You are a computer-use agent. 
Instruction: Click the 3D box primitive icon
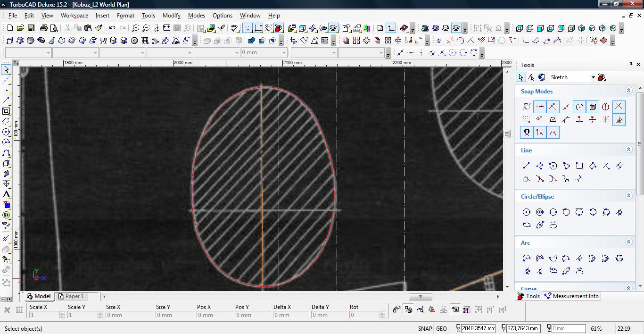point(10,41)
